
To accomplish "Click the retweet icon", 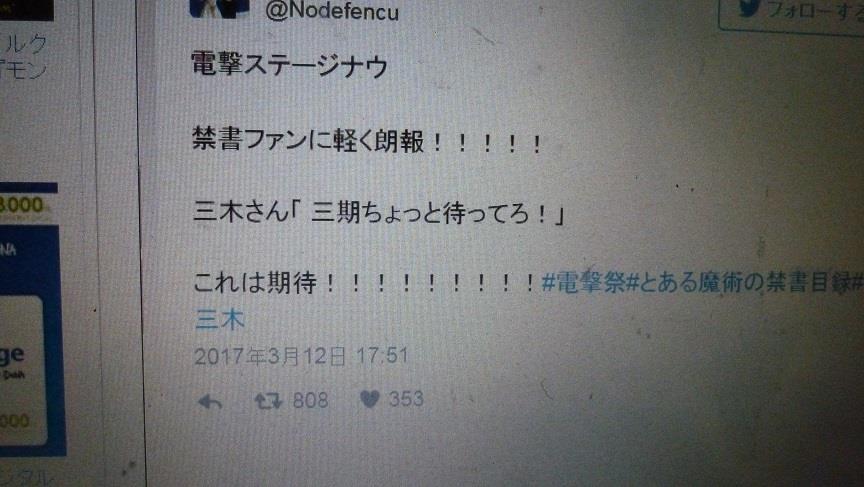I will click(268, 401).
